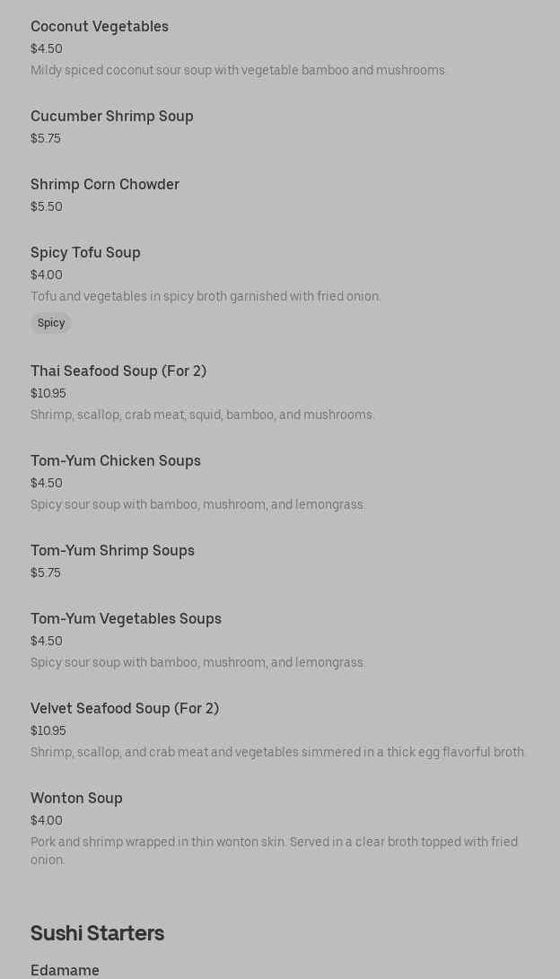Select Tom-Yum Vegetables Soups
The width and height of the screenshot is (560, 979).
126,619
